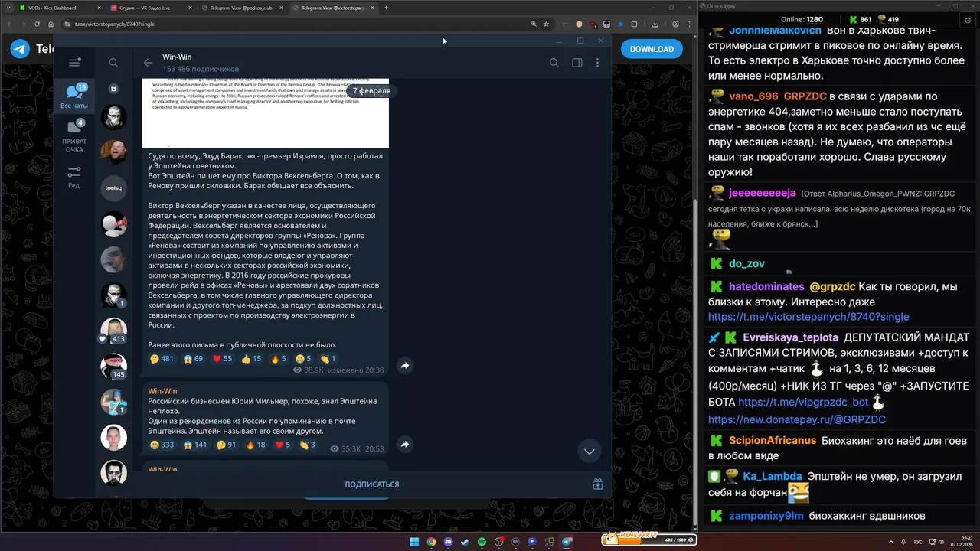The width and height of the screenshot is (980, 551).
Task: Click the 🔥 5 reaction on Vekselberg post
Action: coord(278,358)
